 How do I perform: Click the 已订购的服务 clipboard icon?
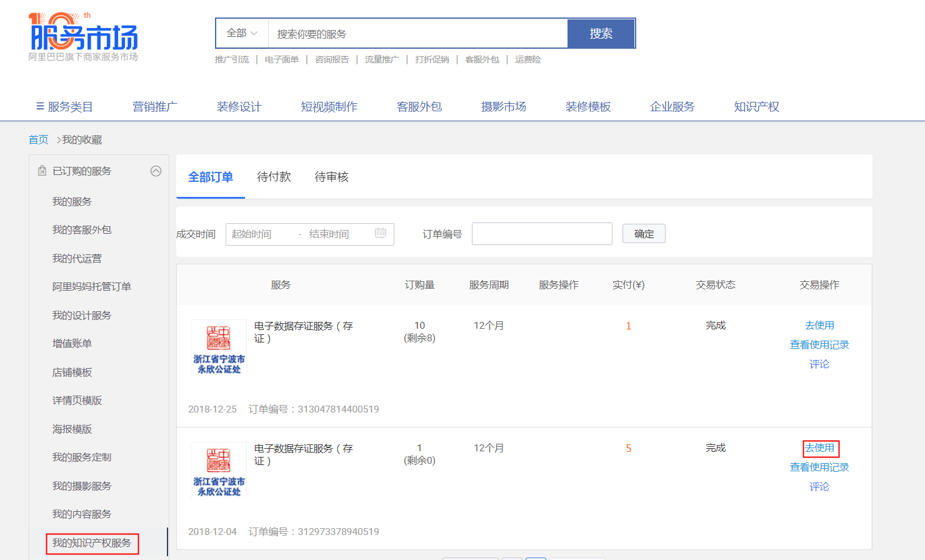[42, 171]
